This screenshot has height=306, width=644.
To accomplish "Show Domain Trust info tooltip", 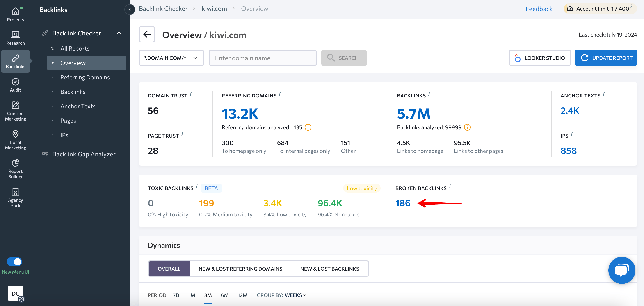I will click(x=191, y=94).
